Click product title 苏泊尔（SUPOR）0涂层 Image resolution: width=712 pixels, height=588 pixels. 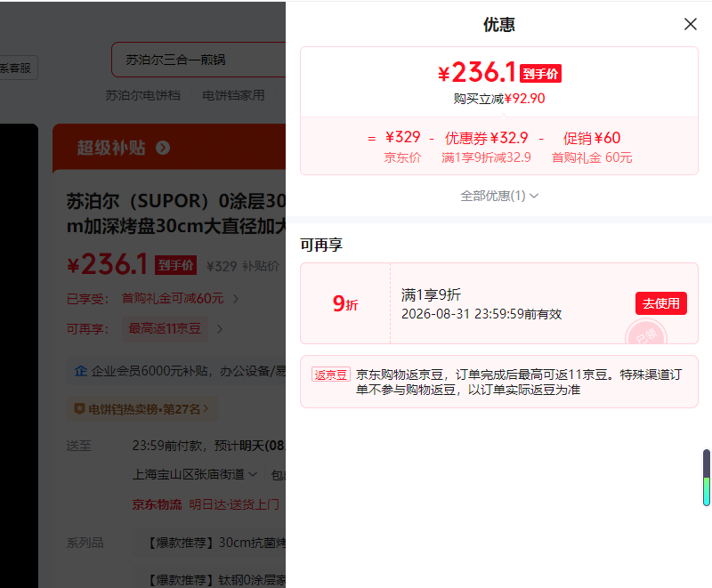pyautogui.click(x=176, y=213)
